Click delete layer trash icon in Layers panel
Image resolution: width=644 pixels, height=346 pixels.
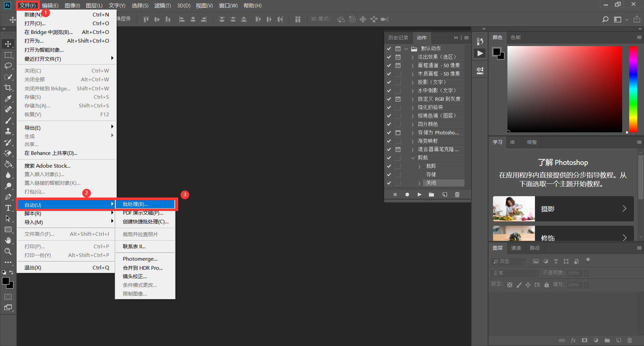[630, 340]
